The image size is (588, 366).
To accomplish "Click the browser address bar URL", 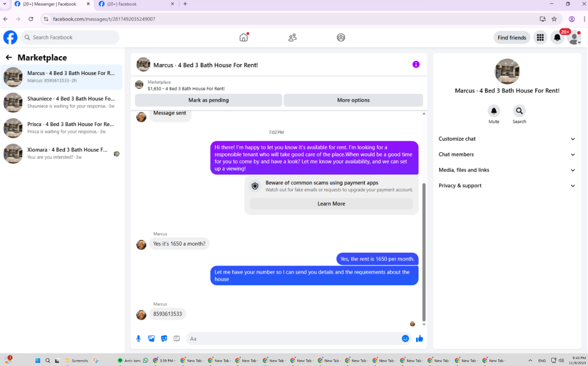I will [x=104, y=19].
